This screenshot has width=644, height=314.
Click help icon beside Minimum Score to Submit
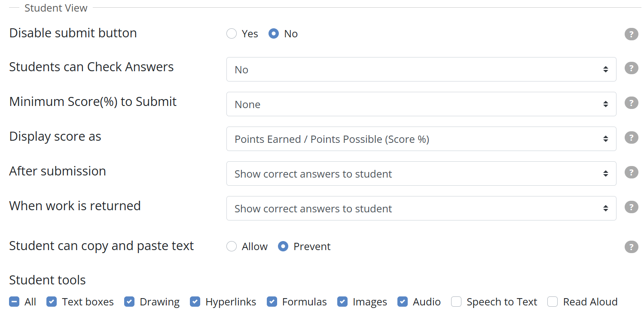(x=631, y=103)
